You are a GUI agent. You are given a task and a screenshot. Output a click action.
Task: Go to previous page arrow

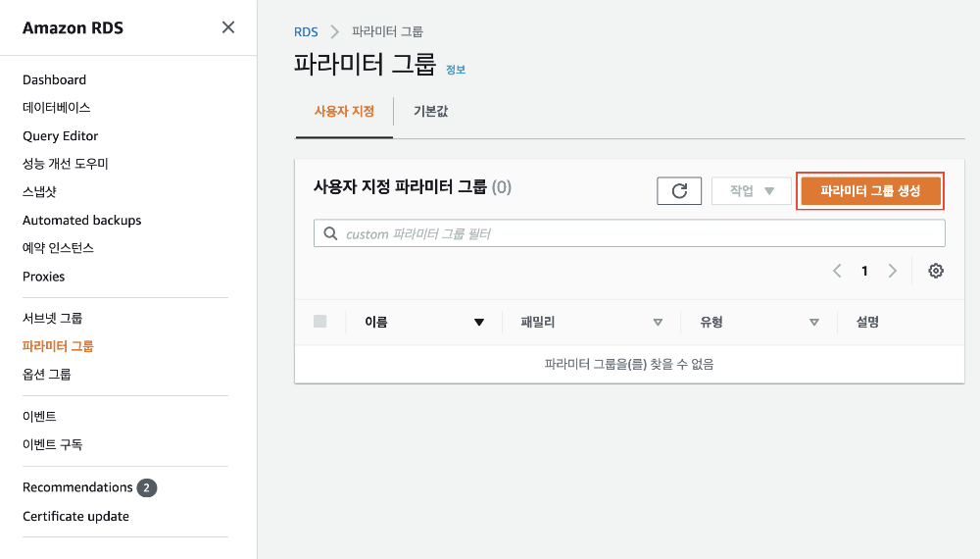[837, 271]
